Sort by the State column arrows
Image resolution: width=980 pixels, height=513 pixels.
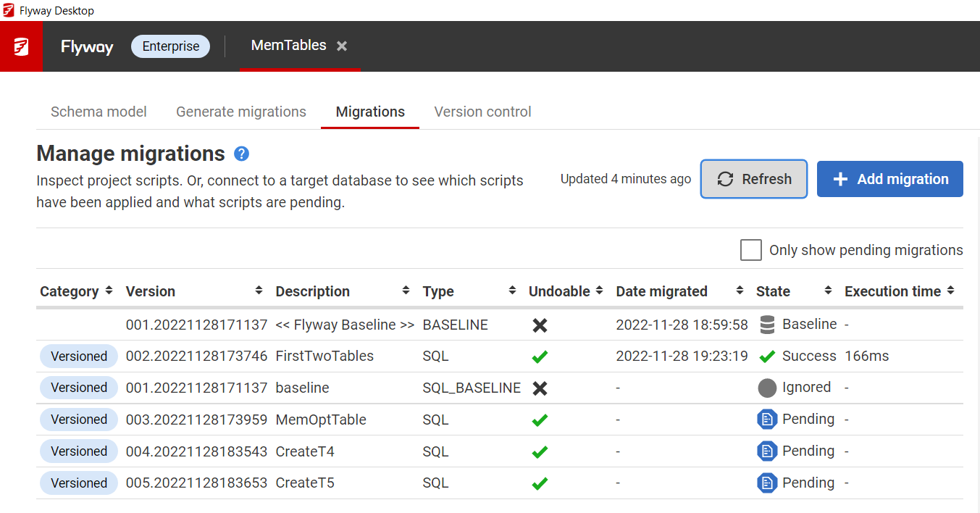[826, 291]
